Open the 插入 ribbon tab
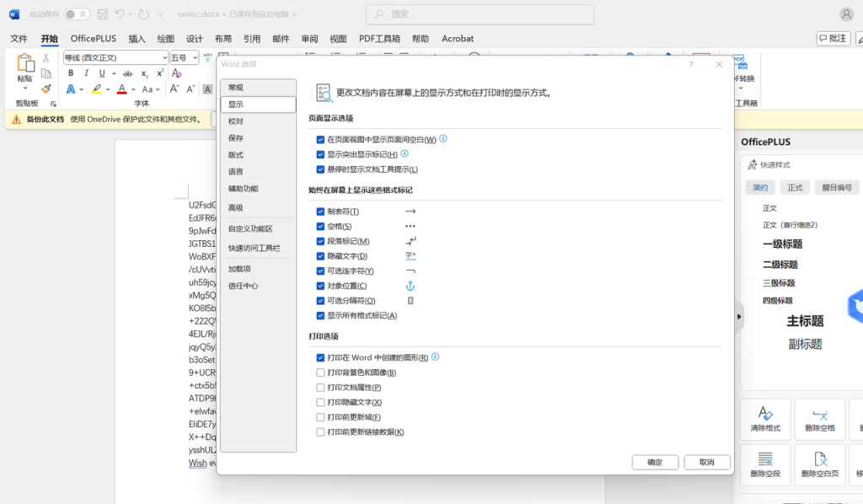 coord(137,39)
